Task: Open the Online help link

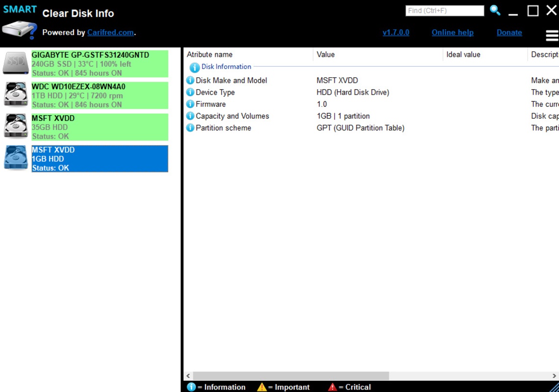Action: click(452, 32)
